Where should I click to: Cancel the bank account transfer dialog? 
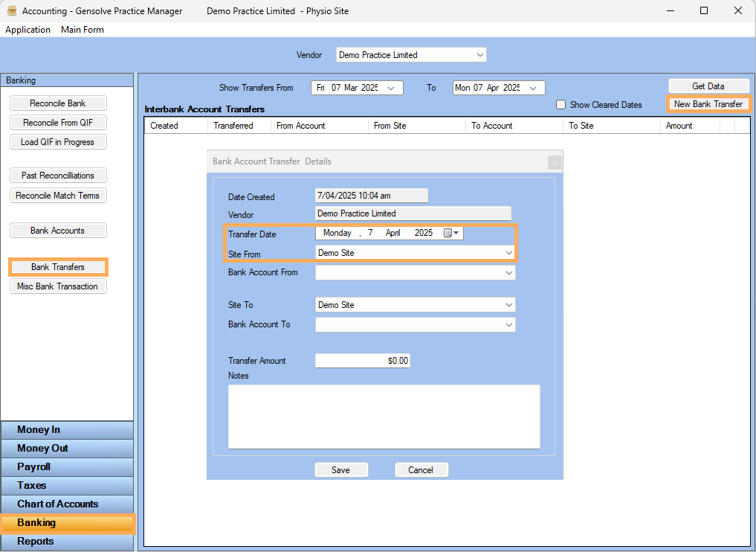click(x=421, y=470)
